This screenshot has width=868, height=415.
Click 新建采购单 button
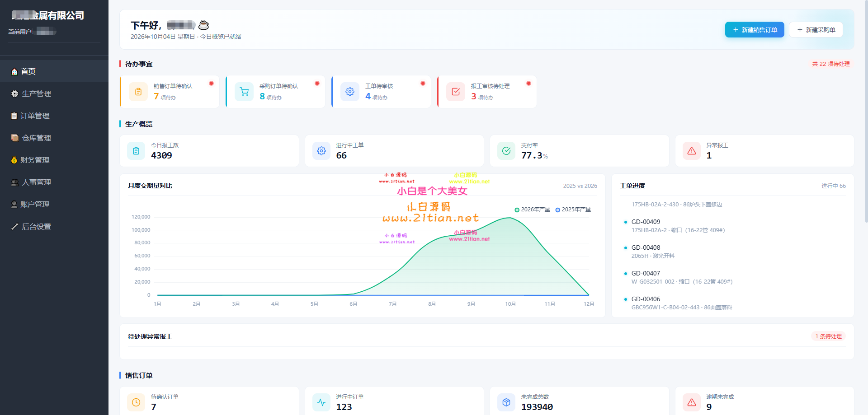[816, 30]
